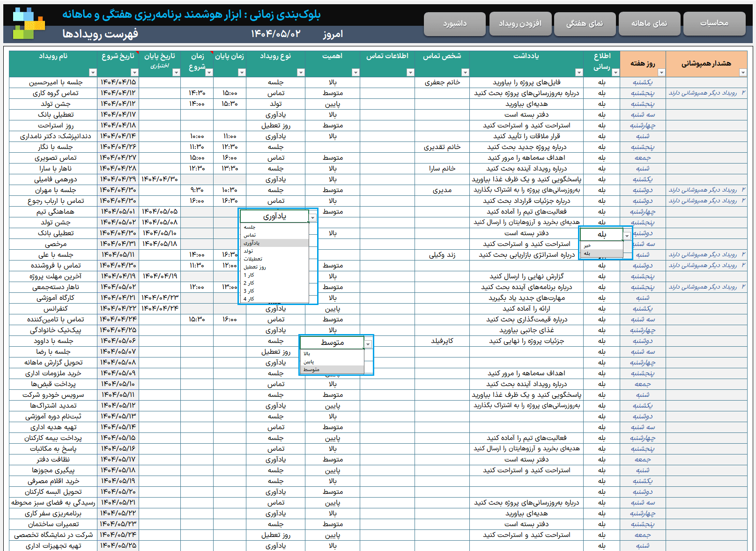Open the داشبورد (Dashboard) view
Screen dimensions: 756x551
pos(455,23)
